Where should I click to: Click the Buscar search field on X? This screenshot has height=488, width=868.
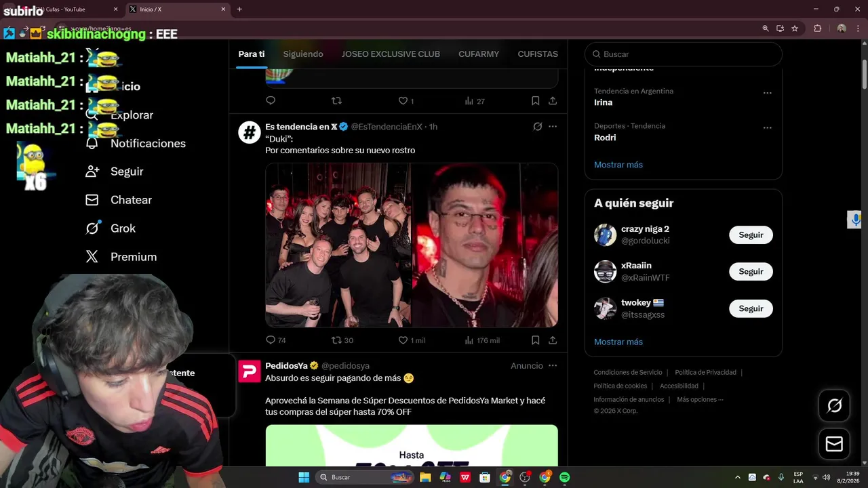pyautogui.click(x=684, y=54)
